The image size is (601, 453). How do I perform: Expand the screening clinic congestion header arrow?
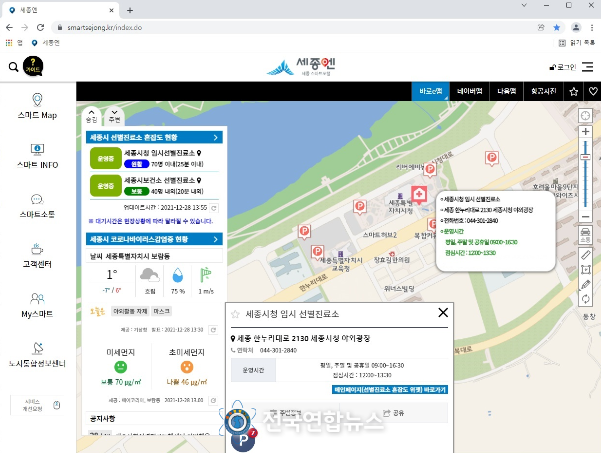(x=215, y=137)
